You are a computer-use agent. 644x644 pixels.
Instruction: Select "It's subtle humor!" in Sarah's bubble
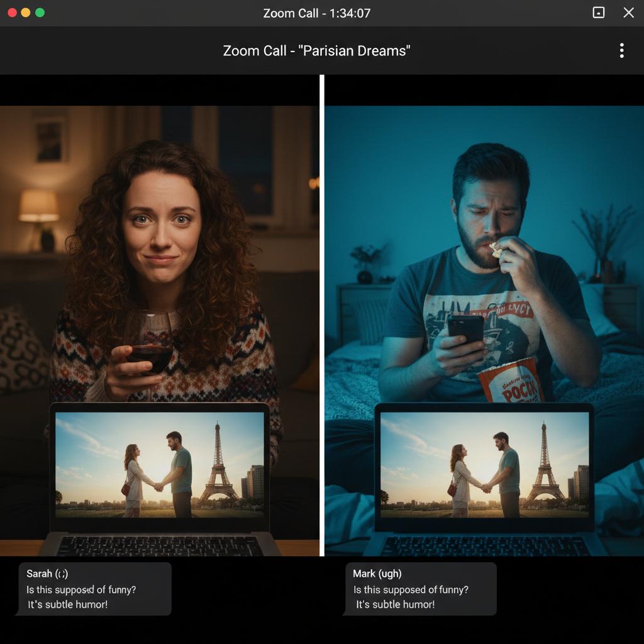(x=68, y=604)
